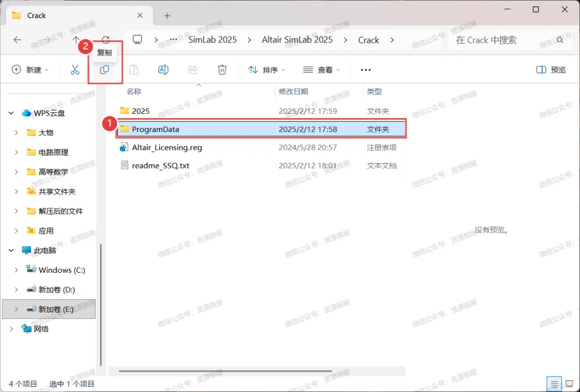Expand the 解压后的文件 node
The image size is (580, 392).
16,211
